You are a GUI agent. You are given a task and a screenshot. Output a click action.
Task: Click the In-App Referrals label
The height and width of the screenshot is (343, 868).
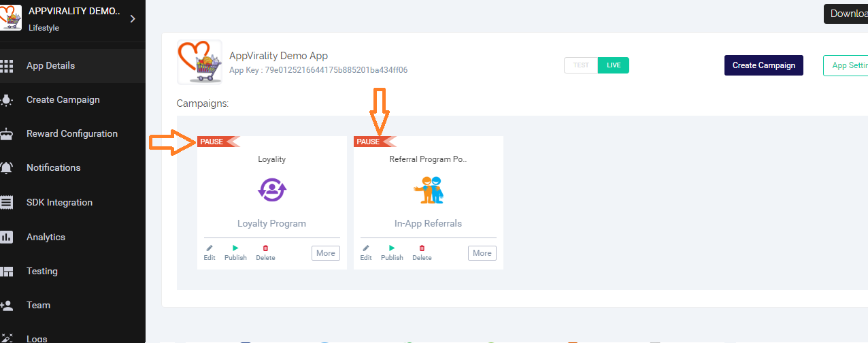pos(429,223)
